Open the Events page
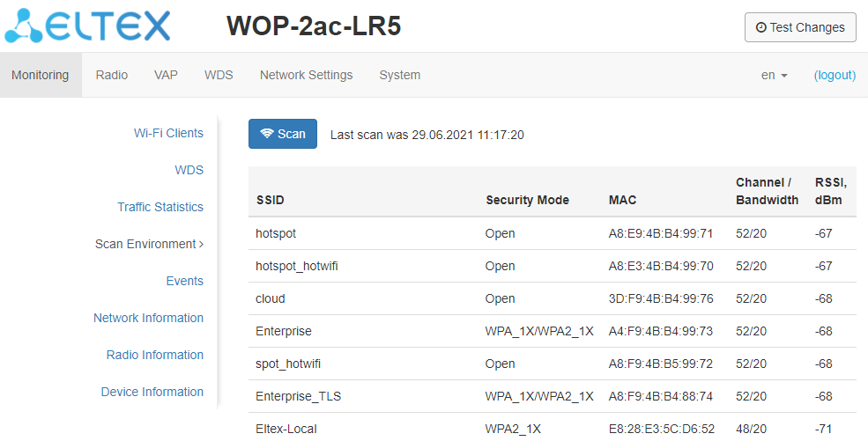The width and height of the screenshot is (868, 441). pyautogui.click(x=184, y=281)
